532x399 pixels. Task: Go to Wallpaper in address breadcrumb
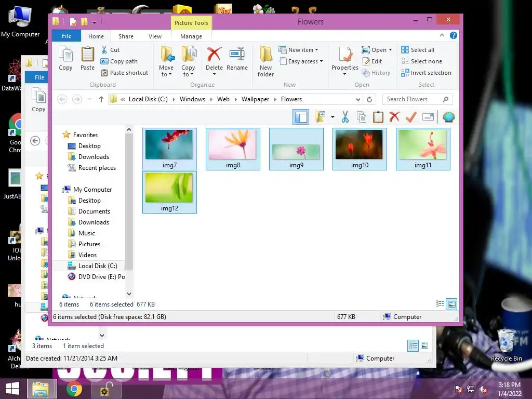click(255, 99)
